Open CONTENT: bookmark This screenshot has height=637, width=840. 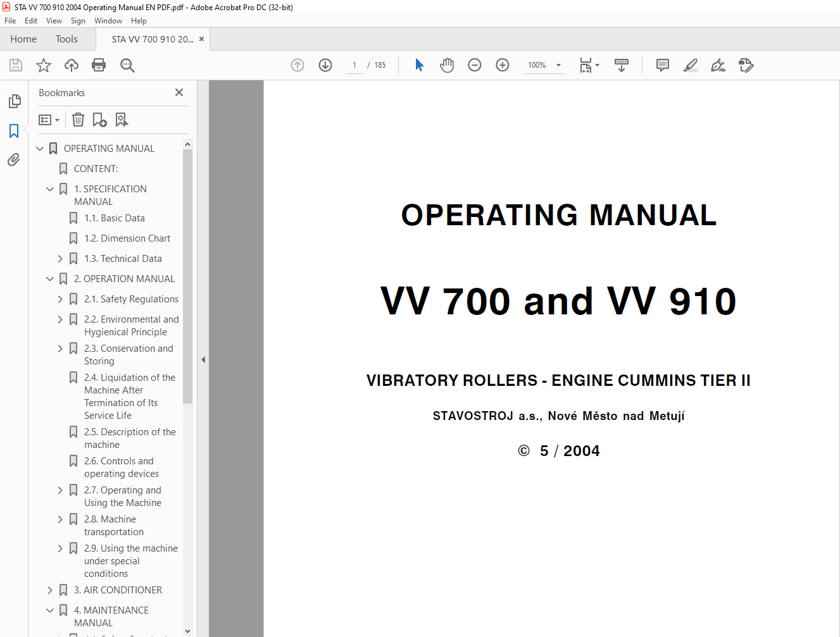[x=96, y=169]
